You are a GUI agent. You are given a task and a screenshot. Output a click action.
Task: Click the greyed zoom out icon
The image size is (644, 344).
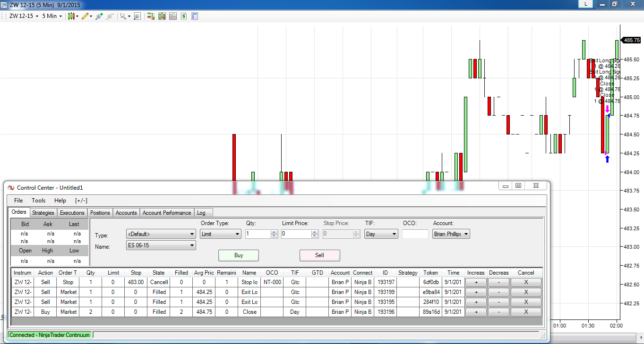pyautogui.click(x=110, y=16)
